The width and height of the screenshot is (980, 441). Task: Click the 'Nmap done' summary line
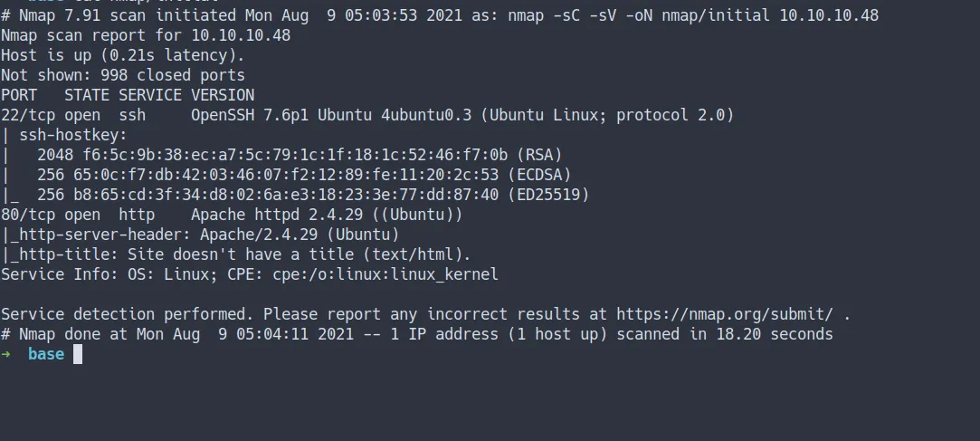pyautogui.click(x=416, y=334)
